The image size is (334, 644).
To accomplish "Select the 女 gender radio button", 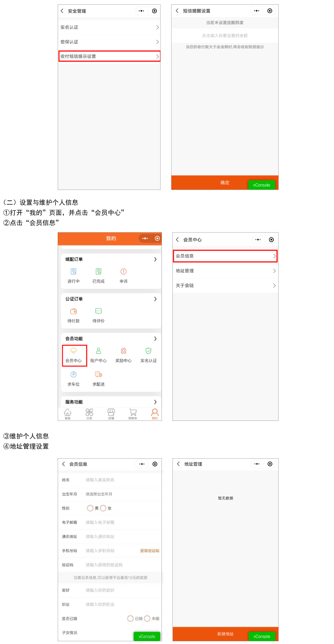I will [x=103, y=508].
